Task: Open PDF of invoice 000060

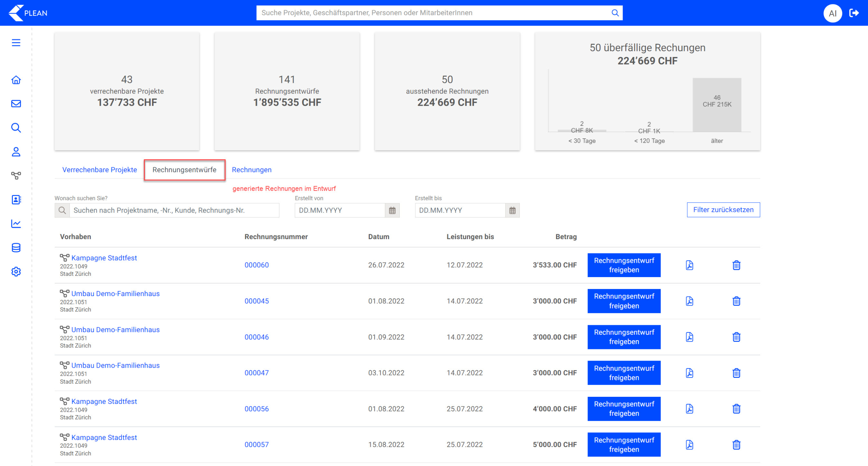Action: coord(689,265)
